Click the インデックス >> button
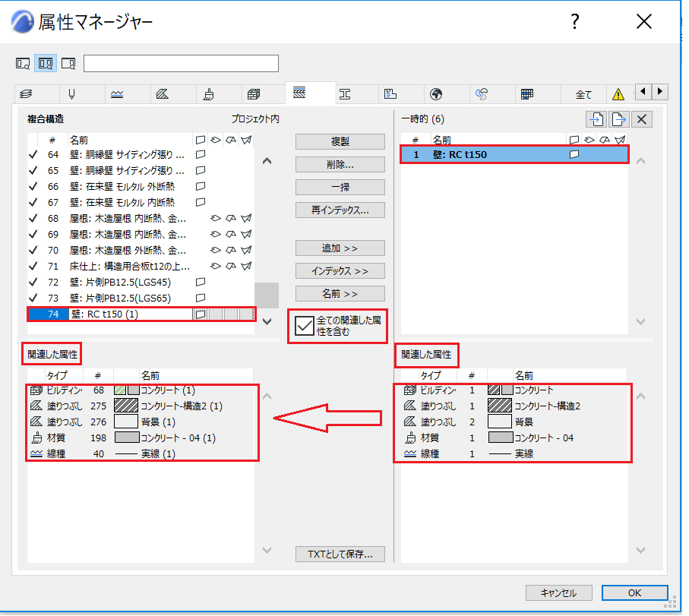This screenshot has height=616, width=689. (x=340, y=271)
